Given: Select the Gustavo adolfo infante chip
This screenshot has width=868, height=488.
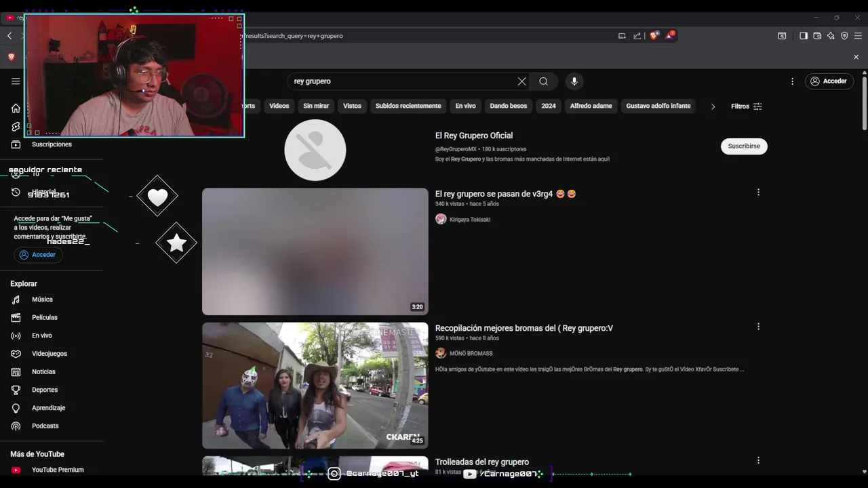Looking at the screenshot, I should click(658, 106).
